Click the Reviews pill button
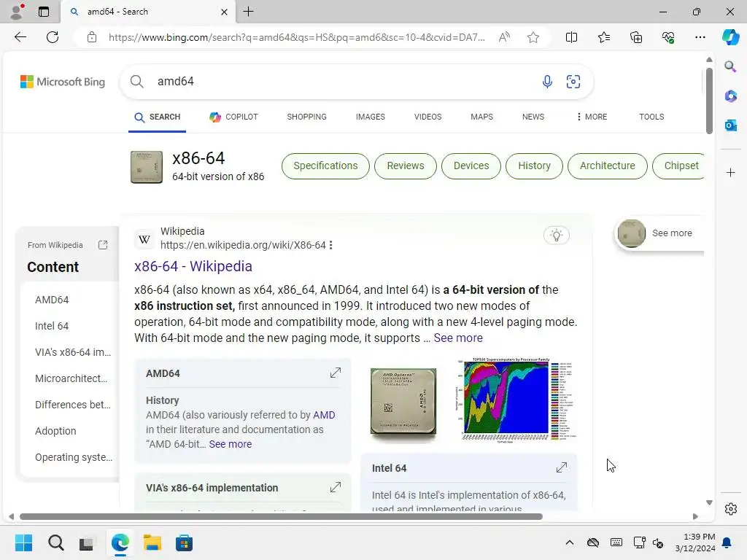 [x=406, y=166]
